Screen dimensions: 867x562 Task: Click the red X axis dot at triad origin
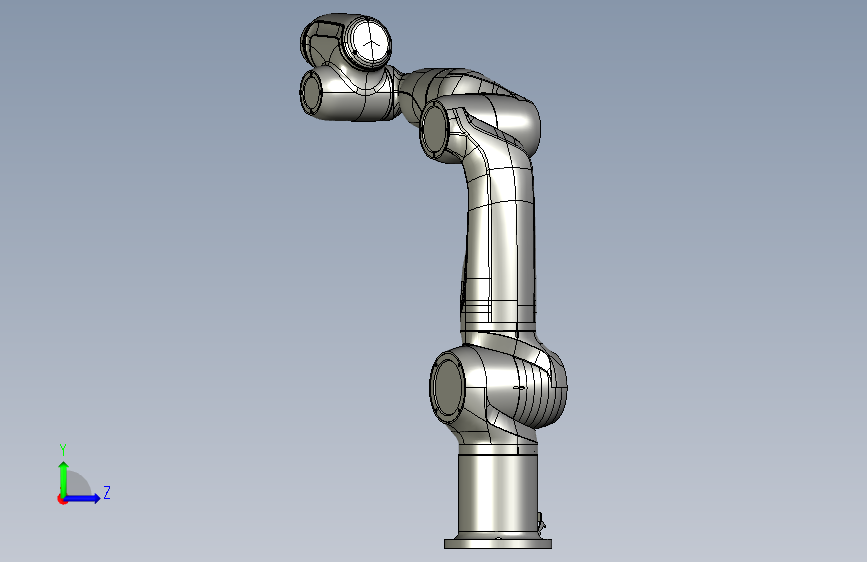[62, 499]
